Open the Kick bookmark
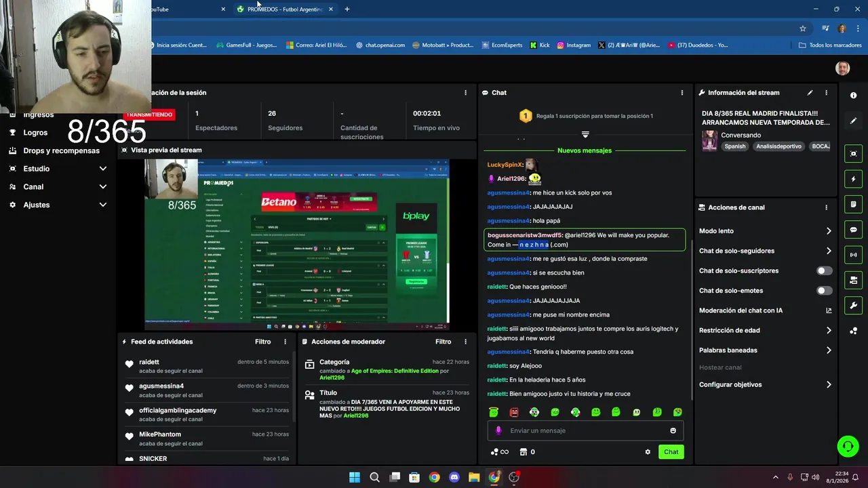 pos(538,45)
